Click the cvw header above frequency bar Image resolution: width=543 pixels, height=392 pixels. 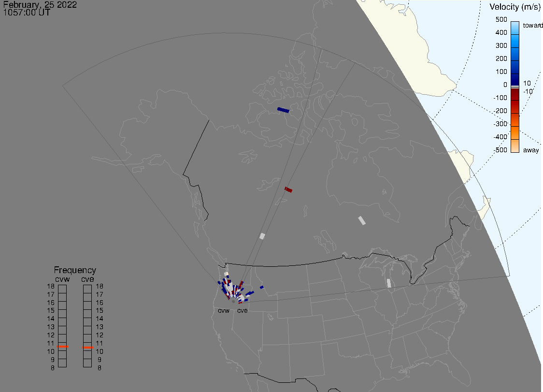click(x=62, y=279)
